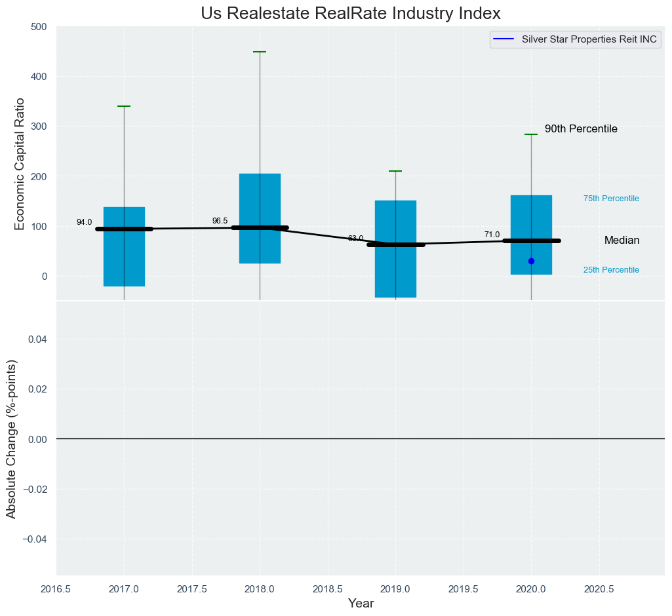Select the 75th Percentile annotation text
Screen dimensions: 672x616
(611, 199)
